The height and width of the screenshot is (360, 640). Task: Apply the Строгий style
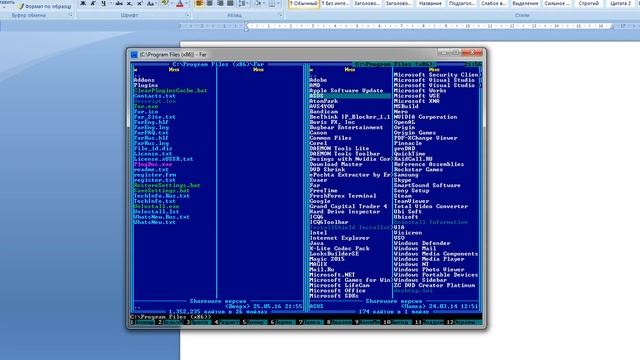pyautogui.click(x=589, y=4)
